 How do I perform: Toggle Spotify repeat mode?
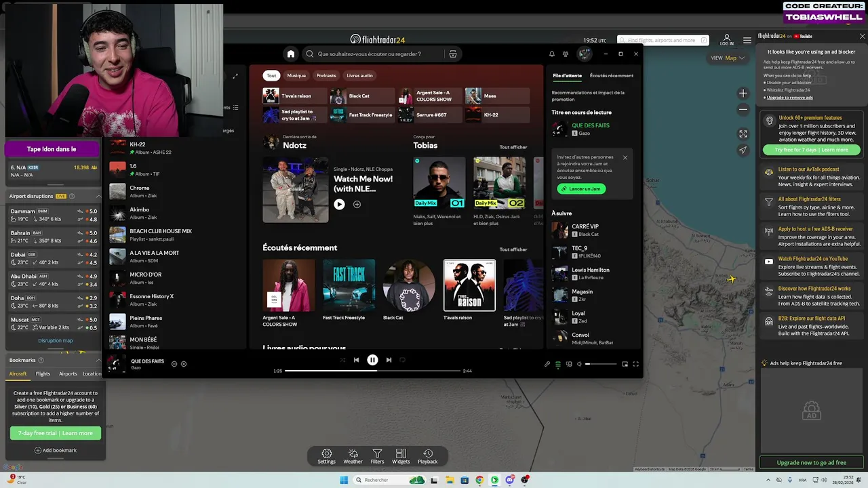[402, 360]
